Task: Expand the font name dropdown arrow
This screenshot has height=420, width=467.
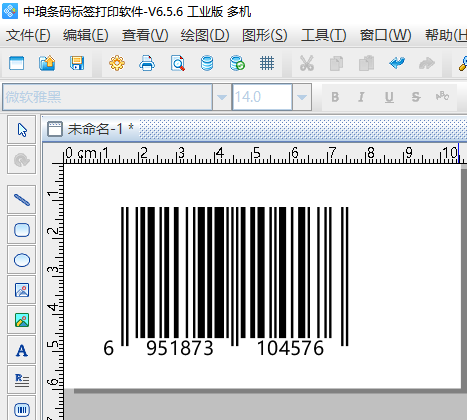Action: click(222, 97)
